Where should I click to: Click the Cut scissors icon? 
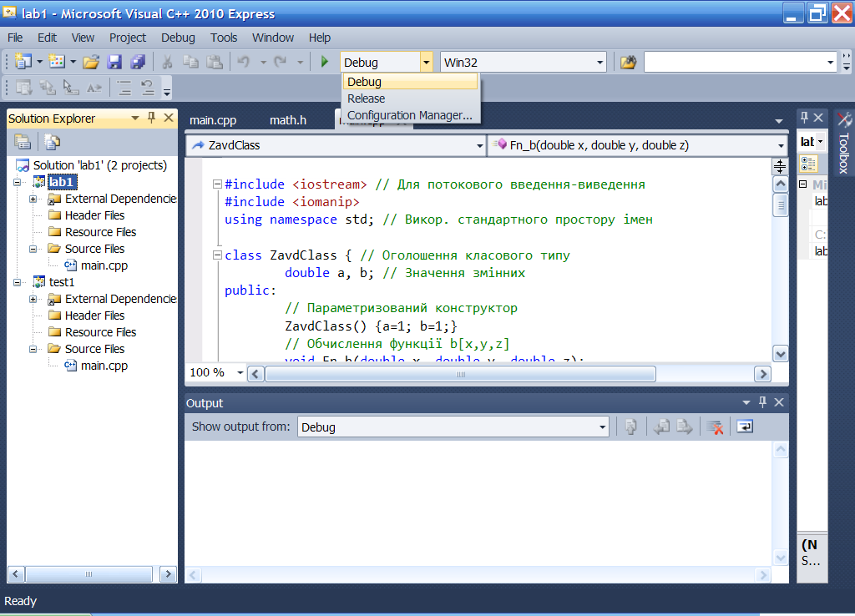[x=167, y=62]
